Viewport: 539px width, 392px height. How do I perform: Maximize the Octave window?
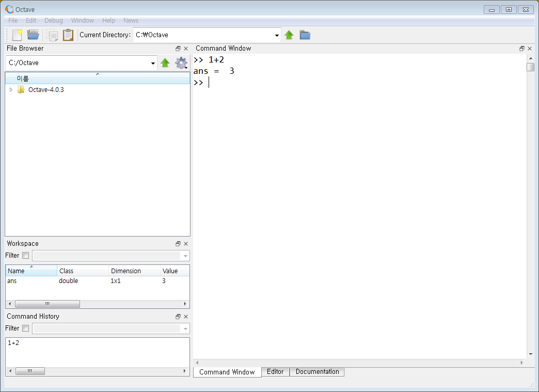[509, 10]
